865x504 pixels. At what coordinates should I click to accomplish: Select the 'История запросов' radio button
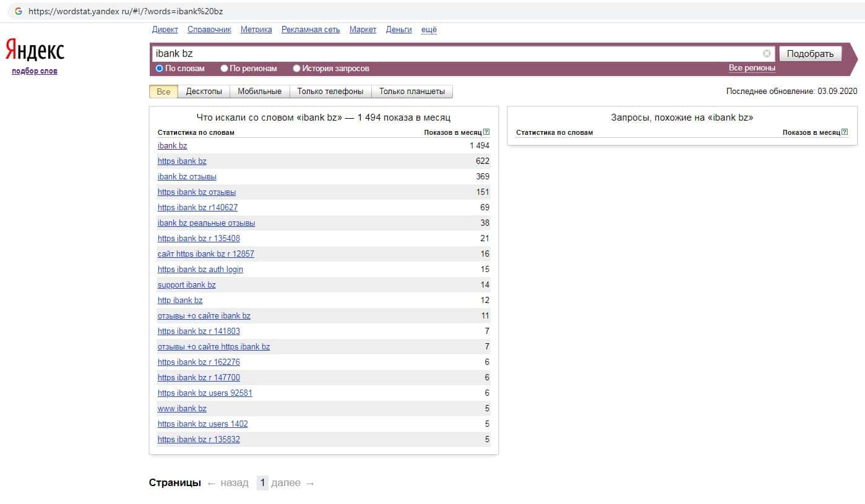click(x=297, y=69)
